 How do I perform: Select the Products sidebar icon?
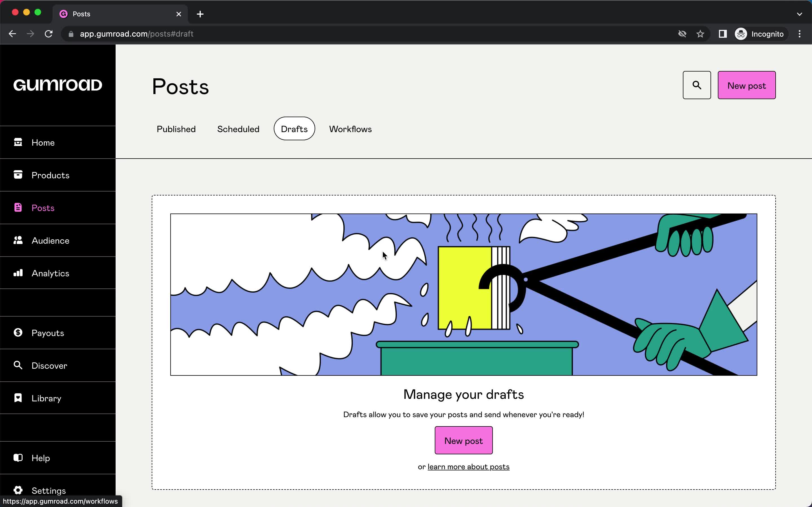pos(18,175)
